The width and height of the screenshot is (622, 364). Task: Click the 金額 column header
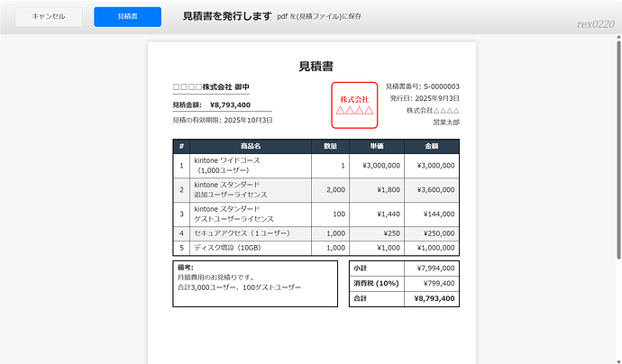(x=432, y=146)
